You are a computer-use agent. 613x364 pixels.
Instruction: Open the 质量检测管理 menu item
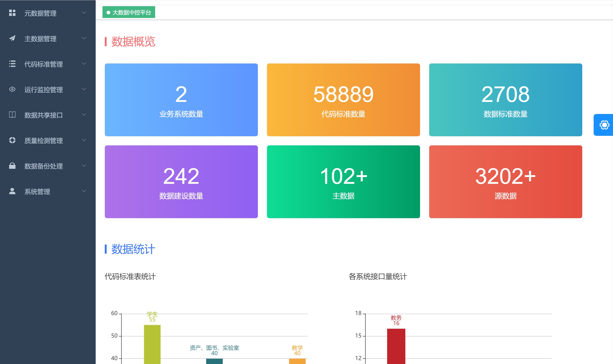44,141
